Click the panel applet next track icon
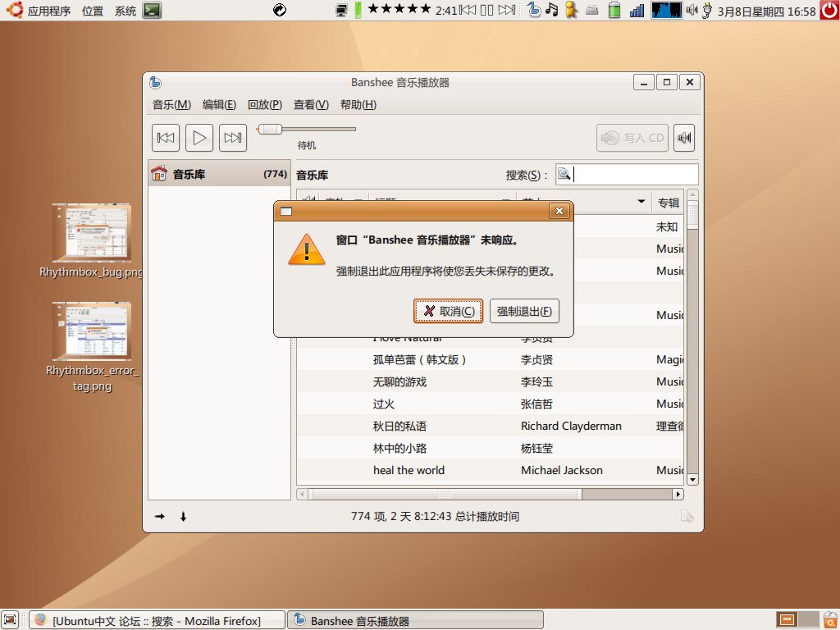 [506, 10]
